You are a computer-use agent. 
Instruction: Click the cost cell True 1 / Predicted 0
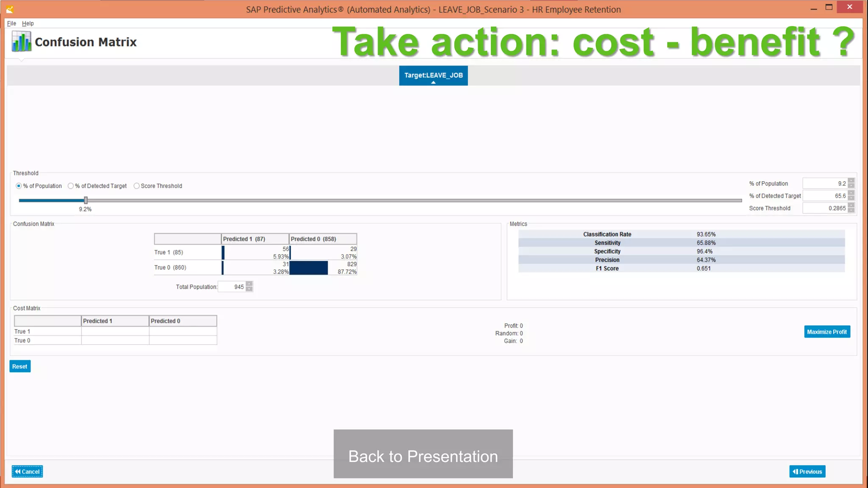pyautogui.click(x=183, y=331)
